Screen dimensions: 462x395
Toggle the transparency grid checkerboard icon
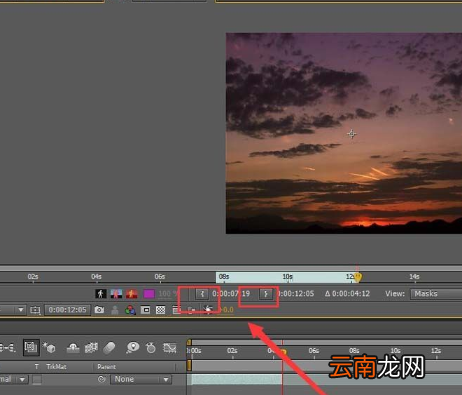click(x=160, y=310)
